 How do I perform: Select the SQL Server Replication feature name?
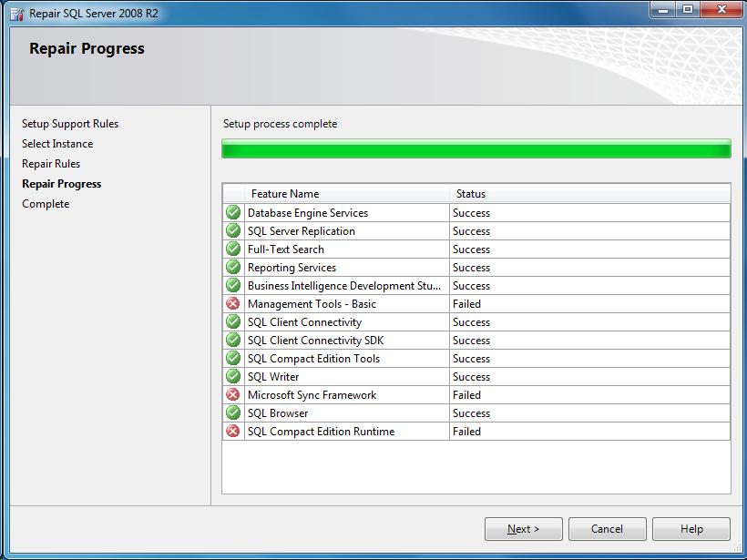(x=302, y=231)
